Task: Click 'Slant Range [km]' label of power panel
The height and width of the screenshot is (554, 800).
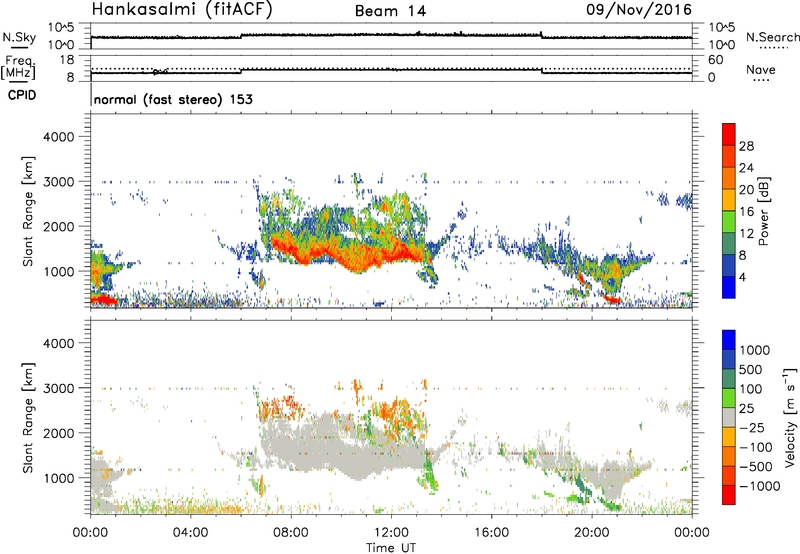Action: [28, 211]
